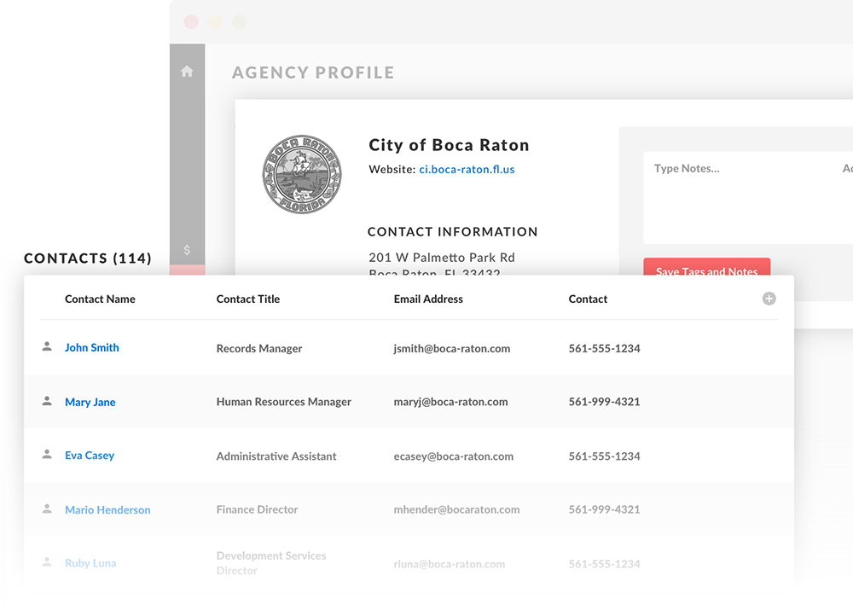Click the CONTACT INFORMATION heading
Image resolution: width=853 pixels, height=616 pixels.
tap(453, 232)
